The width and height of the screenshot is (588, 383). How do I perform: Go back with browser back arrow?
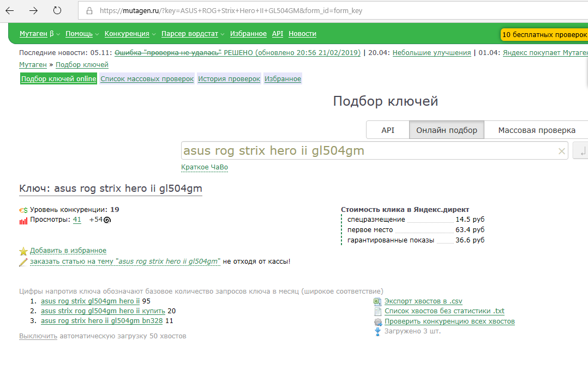pos(10,10)
